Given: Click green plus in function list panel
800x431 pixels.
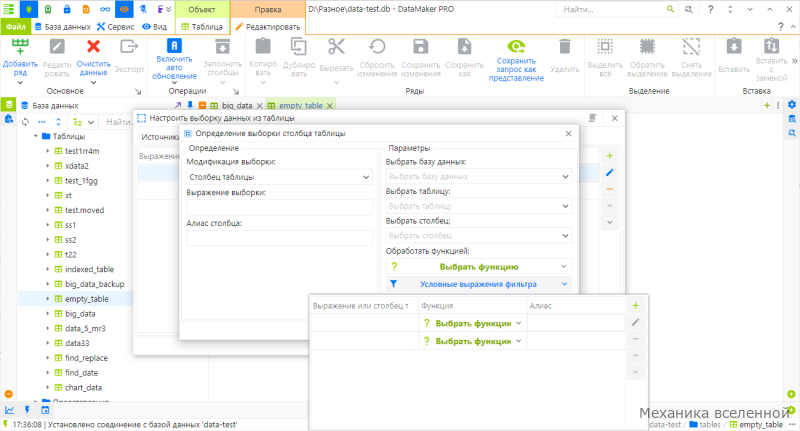Looking at the screenshot, I should [x=635, y=306].
